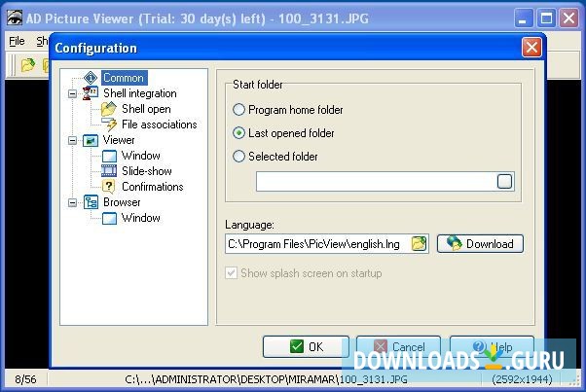
Task: Click the Confirmations question mark icon
Action: (x=109, y=187)
